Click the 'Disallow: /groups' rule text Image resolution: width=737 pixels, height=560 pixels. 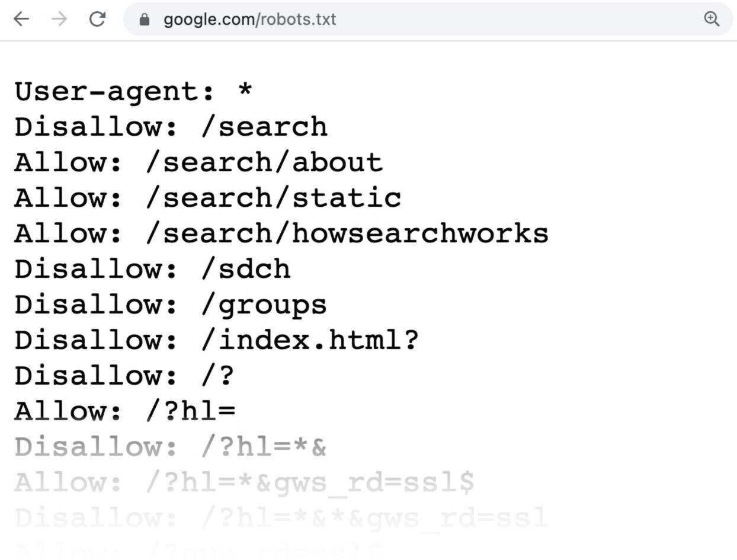tap(170, 304)
